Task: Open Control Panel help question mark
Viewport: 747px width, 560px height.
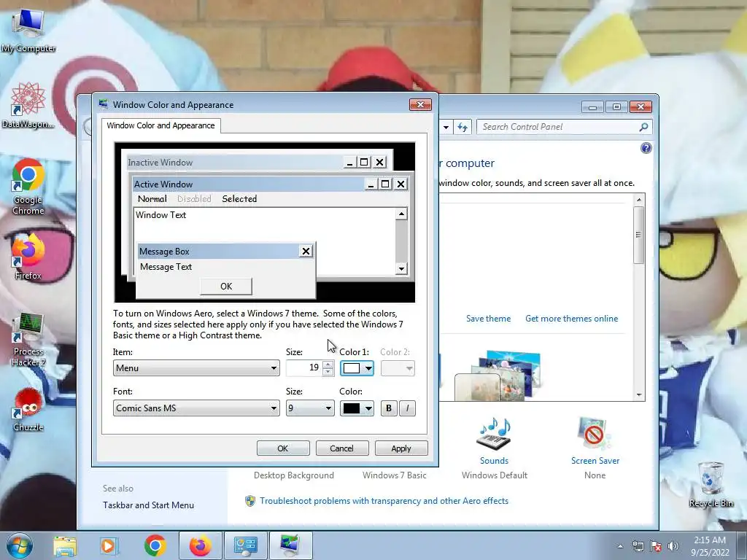Action: click(x=646, y=148)
